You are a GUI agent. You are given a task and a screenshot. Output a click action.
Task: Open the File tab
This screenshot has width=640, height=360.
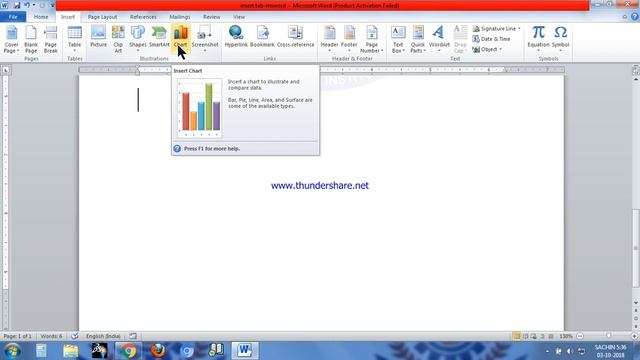click(13, 17)
